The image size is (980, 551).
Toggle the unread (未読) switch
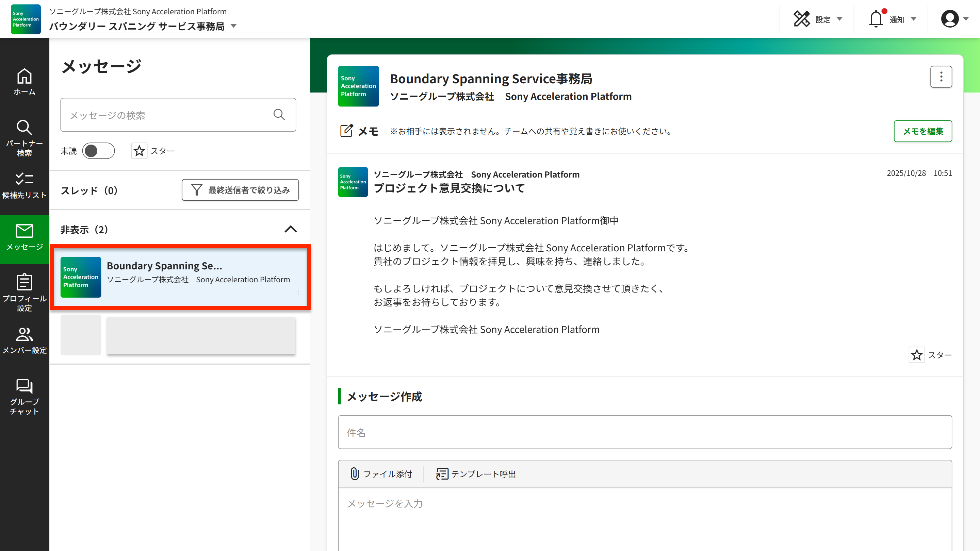pos(98,151)
